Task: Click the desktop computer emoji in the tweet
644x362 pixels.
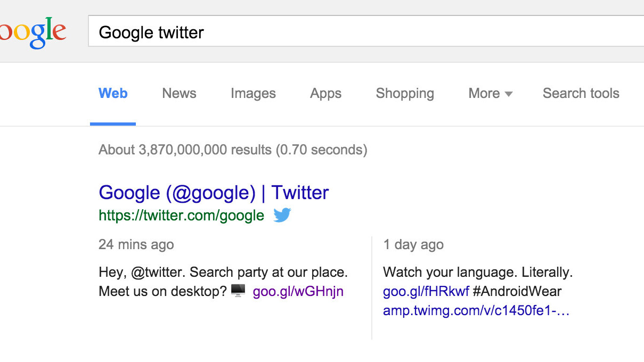Action: tap(238, 291)
